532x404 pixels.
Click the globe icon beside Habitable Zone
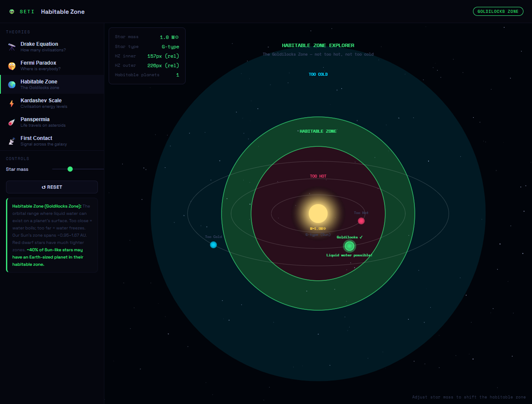click(x=12, y=84)
